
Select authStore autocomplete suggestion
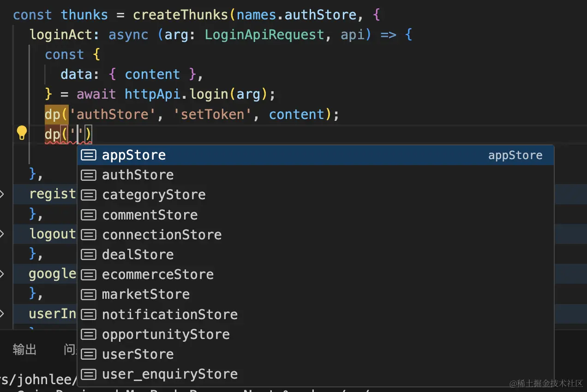(316, 175)
